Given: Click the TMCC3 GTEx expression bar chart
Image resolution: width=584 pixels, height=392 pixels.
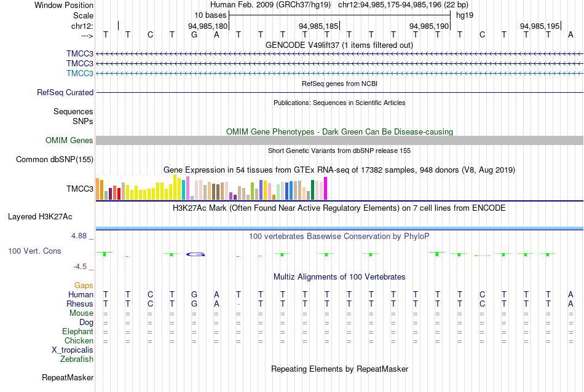Looking at the screenshot, I should click(211, 187).
